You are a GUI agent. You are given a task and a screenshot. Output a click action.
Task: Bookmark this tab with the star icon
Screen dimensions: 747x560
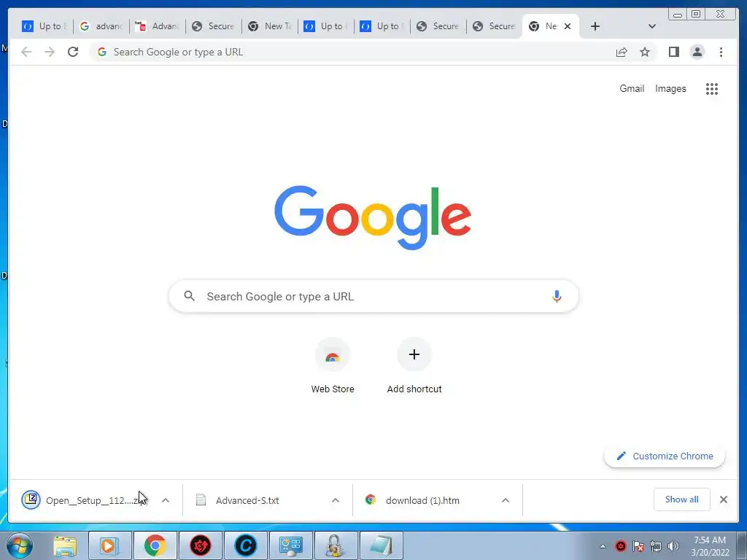pos(645,52)
